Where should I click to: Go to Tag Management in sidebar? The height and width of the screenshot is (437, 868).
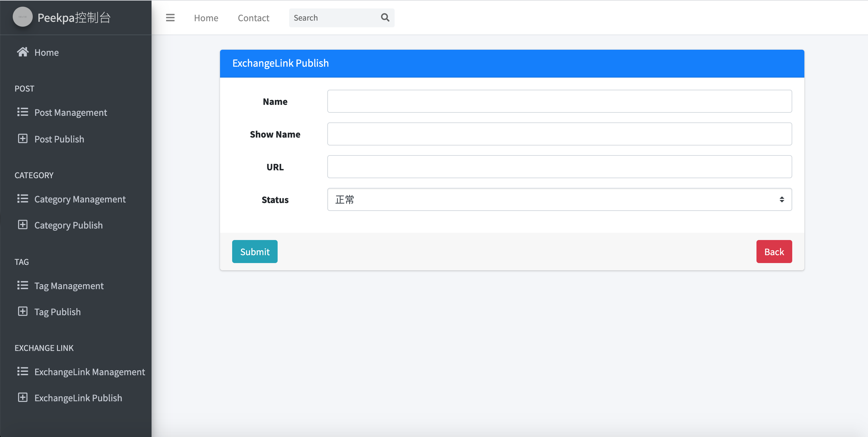click(69, 286)
